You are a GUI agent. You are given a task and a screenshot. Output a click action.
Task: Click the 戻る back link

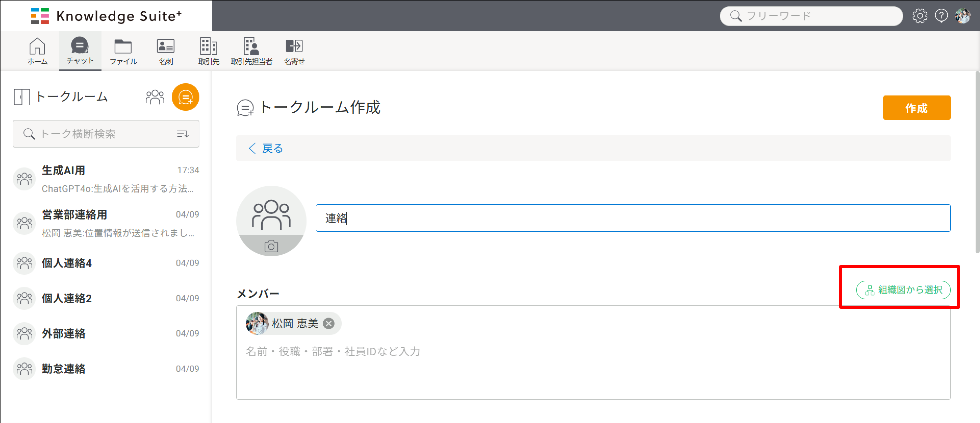coord(266,148)
